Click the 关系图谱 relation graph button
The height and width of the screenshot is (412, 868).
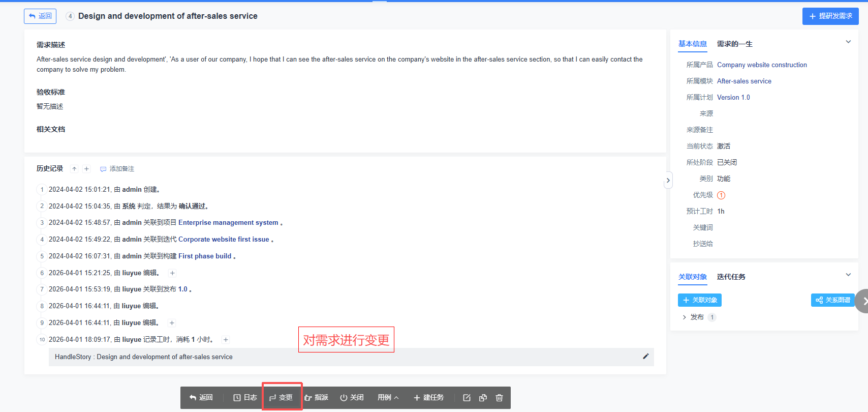832,300
